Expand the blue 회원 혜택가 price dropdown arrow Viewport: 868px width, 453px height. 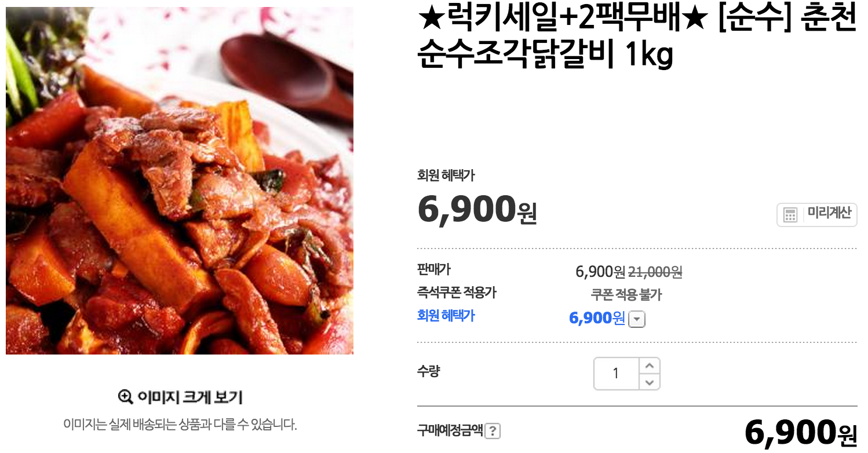coord(637,319)
